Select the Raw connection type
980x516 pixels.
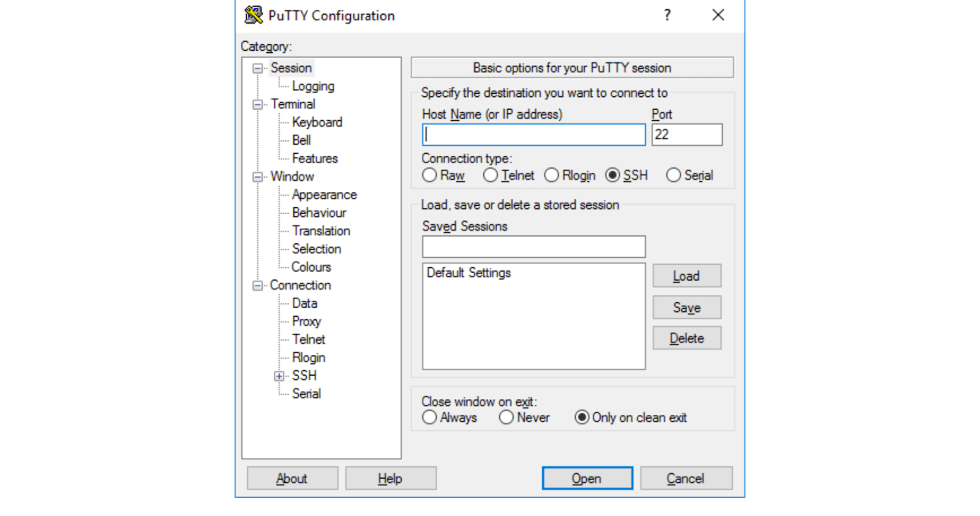pos(430,175)
